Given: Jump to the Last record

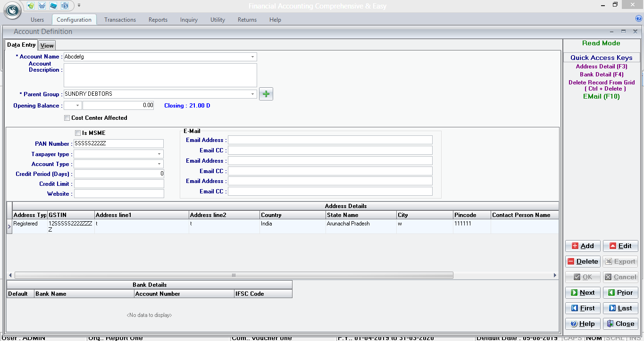Looking at the screenshot, I should [620, 308].
